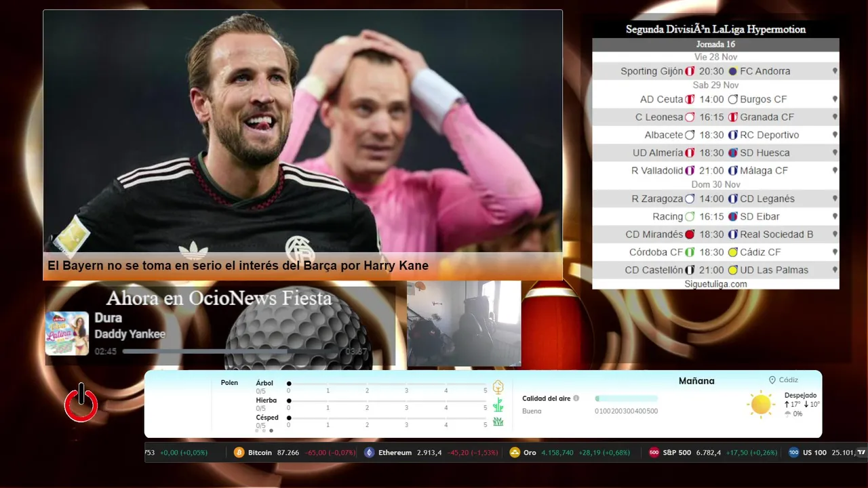Open map pin for CD Mirandés match

pos(835,235)
